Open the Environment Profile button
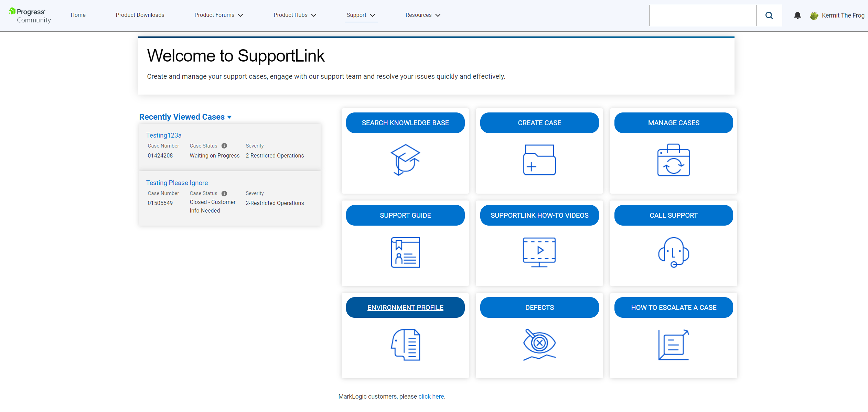This screenshot has height=412, width=868. coord(405,307)
